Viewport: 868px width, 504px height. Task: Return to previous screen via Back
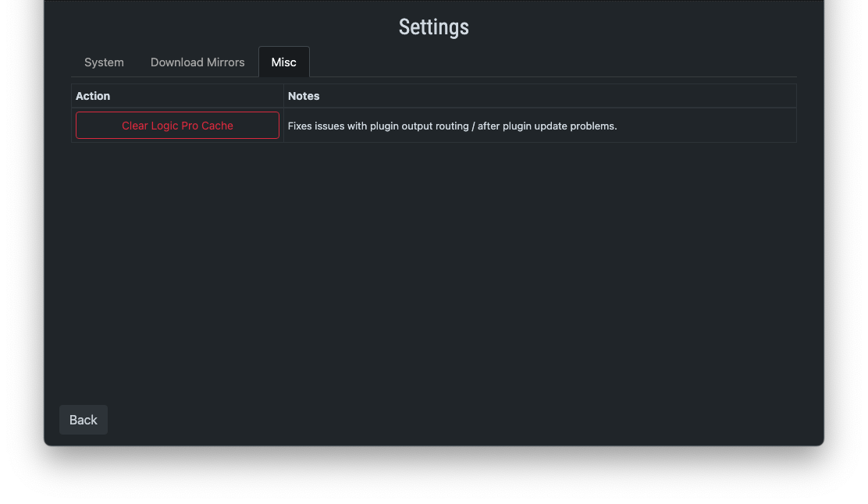[83, 420]
